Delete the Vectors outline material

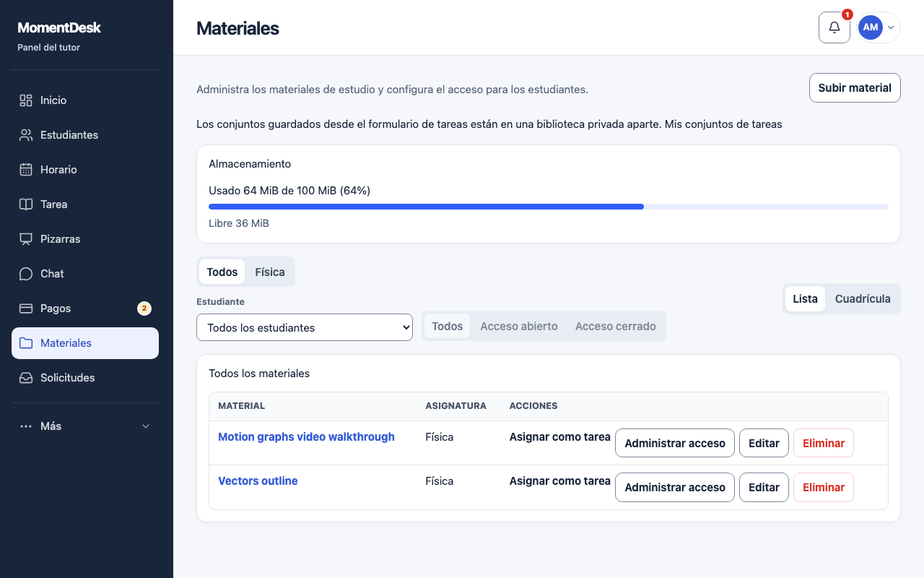pos(824,488)
